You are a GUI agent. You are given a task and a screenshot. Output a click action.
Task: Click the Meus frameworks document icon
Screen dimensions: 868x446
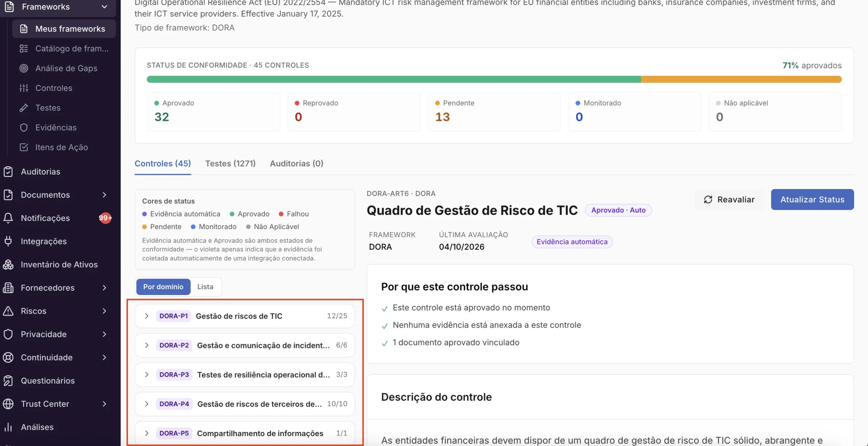click(24, 29)
